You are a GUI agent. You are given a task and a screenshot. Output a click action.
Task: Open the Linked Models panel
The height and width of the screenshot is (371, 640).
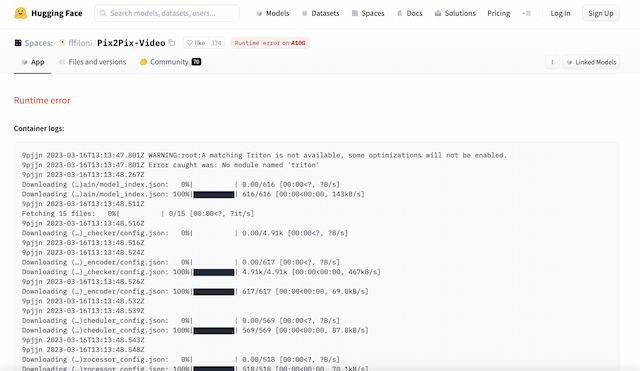click(591, 62)
